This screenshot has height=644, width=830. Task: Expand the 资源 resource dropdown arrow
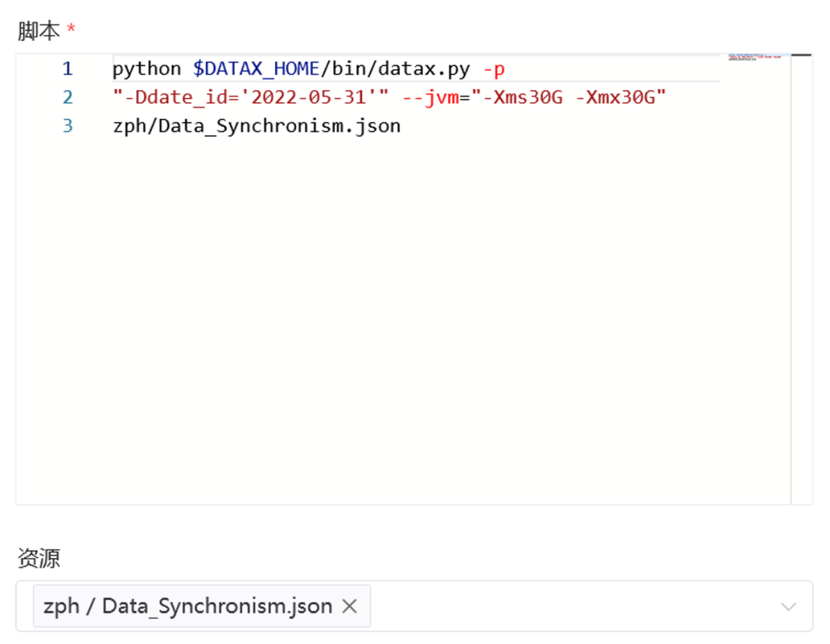point(788,606)
